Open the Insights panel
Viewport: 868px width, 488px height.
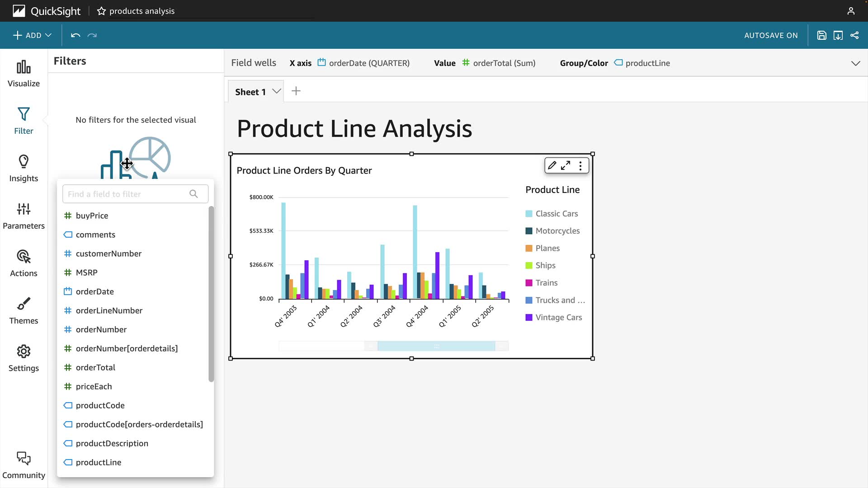(24, 169)
